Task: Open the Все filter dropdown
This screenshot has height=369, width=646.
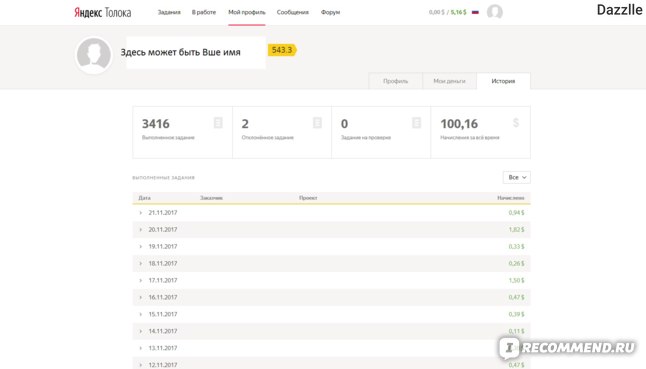Action: (517, 177)
